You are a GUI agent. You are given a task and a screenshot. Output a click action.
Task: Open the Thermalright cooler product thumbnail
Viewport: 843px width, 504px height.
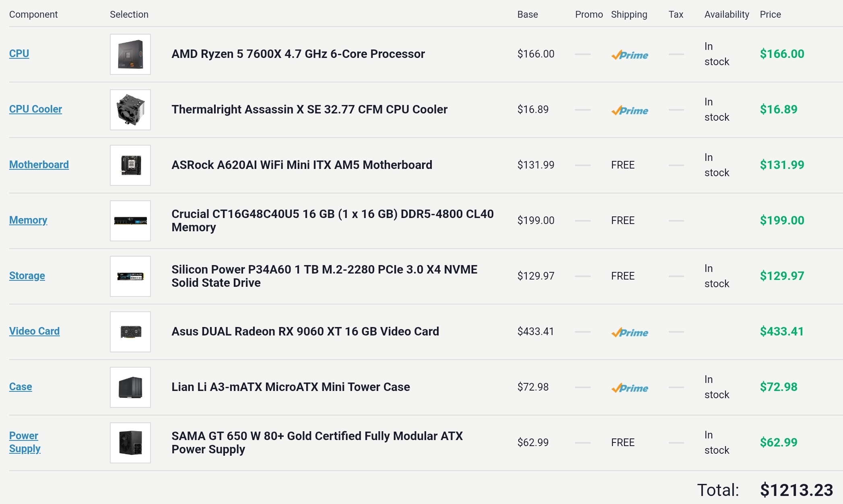(130, 110)
